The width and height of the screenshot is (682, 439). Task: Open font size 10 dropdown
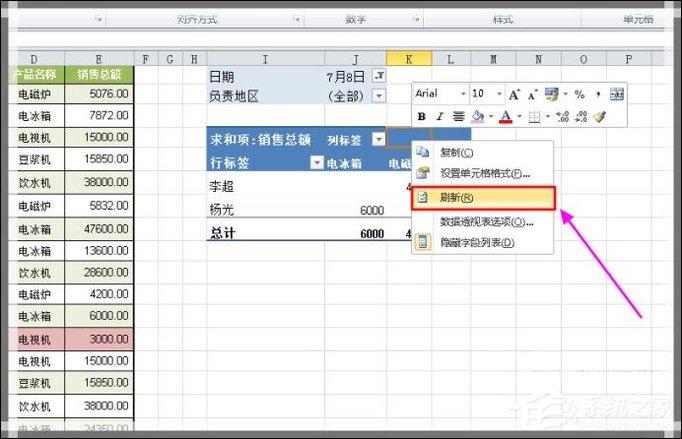point(499,94)
